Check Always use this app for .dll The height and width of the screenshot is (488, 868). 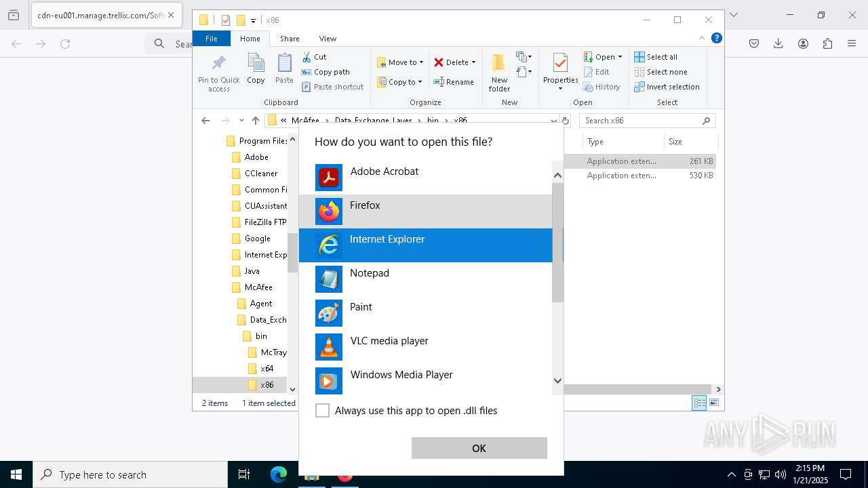[323, 411]
